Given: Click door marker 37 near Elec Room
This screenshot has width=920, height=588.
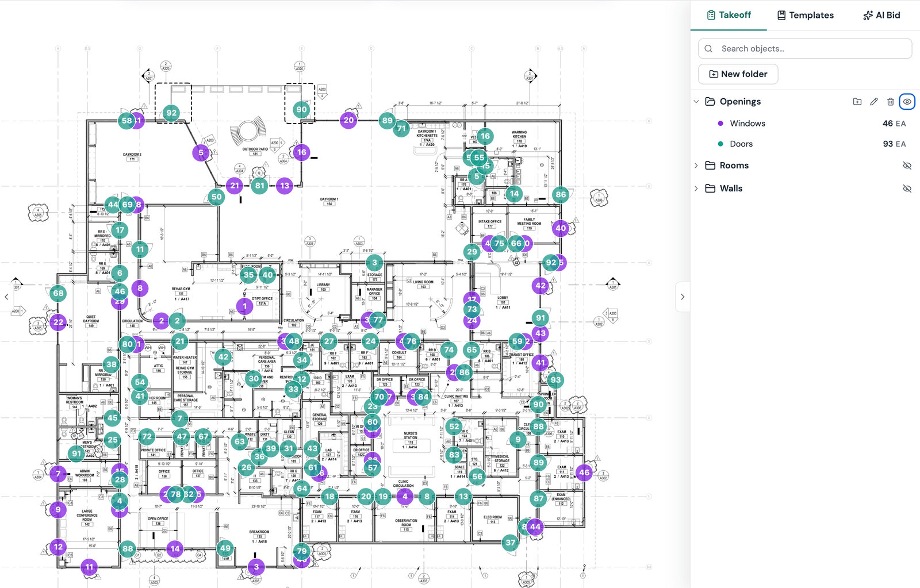Looking at the screenshot, I should (510, 543).
